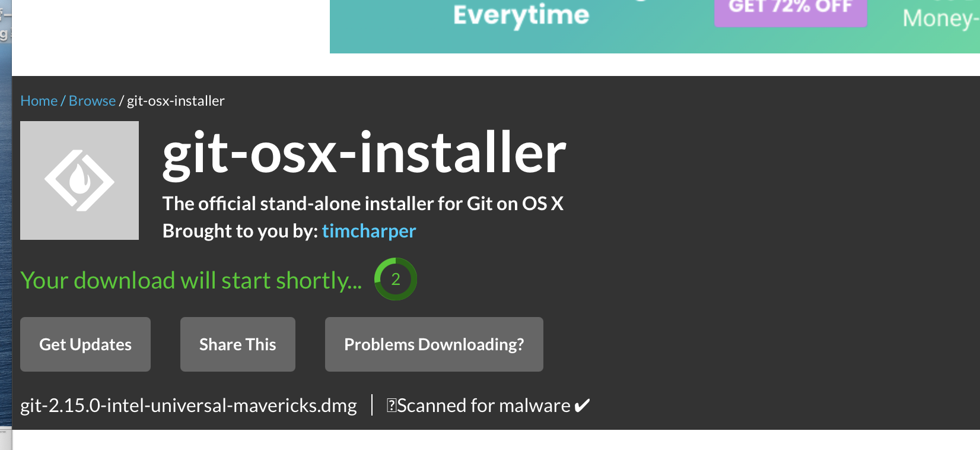Screen dimensions: 980x450
Task: Click the Scanned for malware checkmark
Action: pyautogui.click(x=582, y=405)
